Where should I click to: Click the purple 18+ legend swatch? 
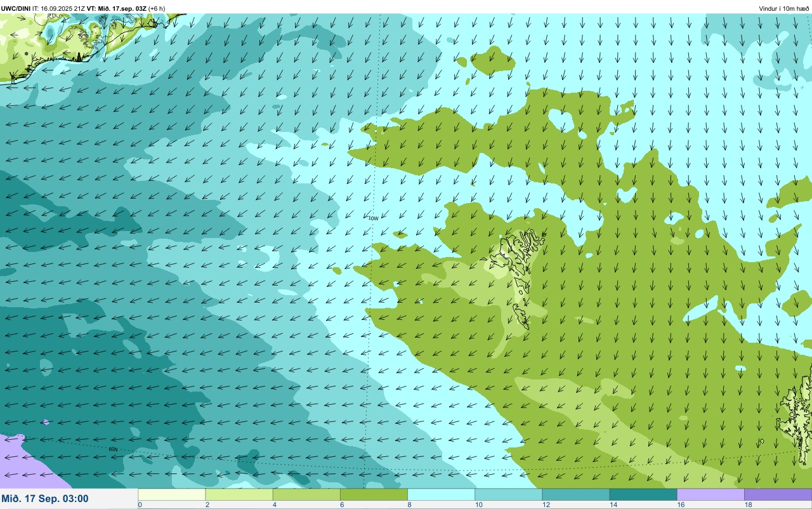pos(778,494)
